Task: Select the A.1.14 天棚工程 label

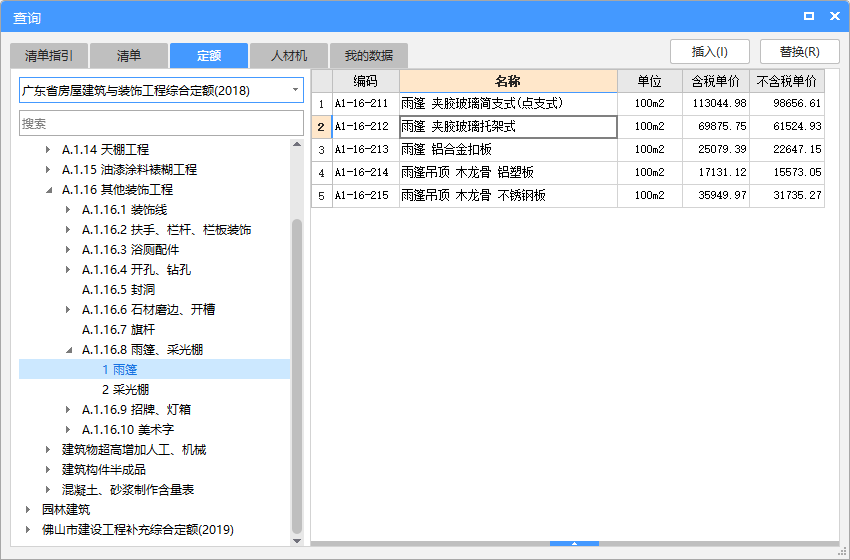Action: coord(105,150)
